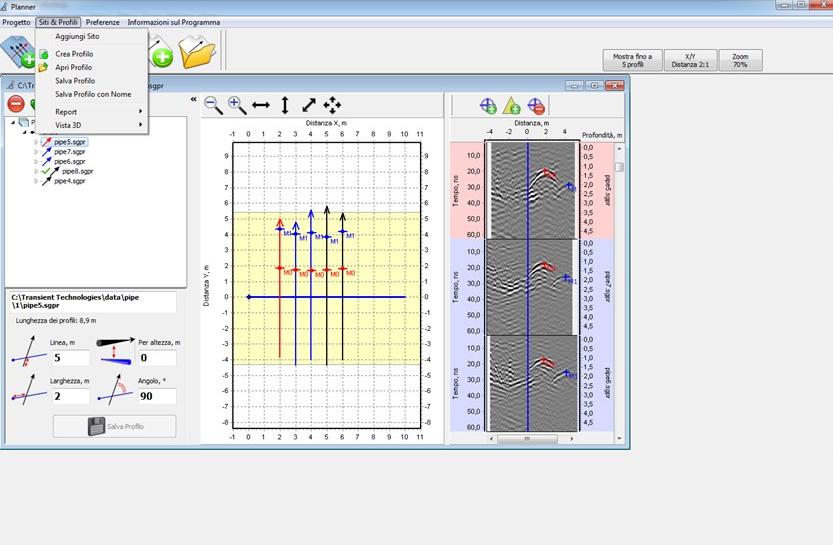Click the zoom in magnifier icon

point(237,104)
